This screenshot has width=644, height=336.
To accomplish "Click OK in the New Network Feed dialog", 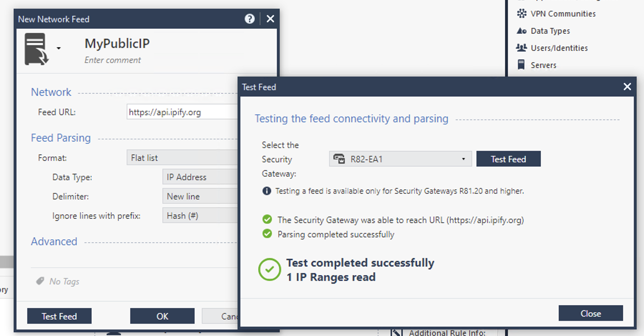I will [x=162, y=316].
